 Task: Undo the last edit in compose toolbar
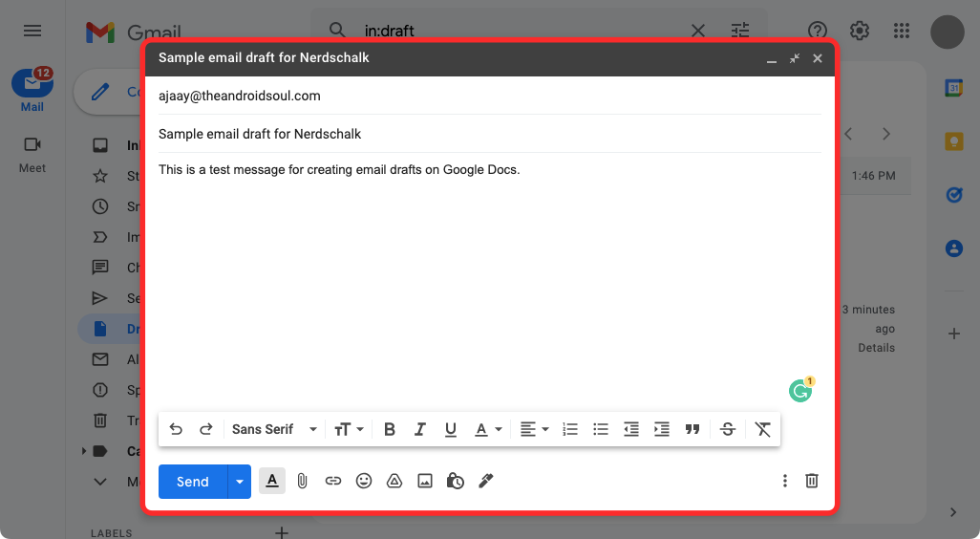point(176,429)
